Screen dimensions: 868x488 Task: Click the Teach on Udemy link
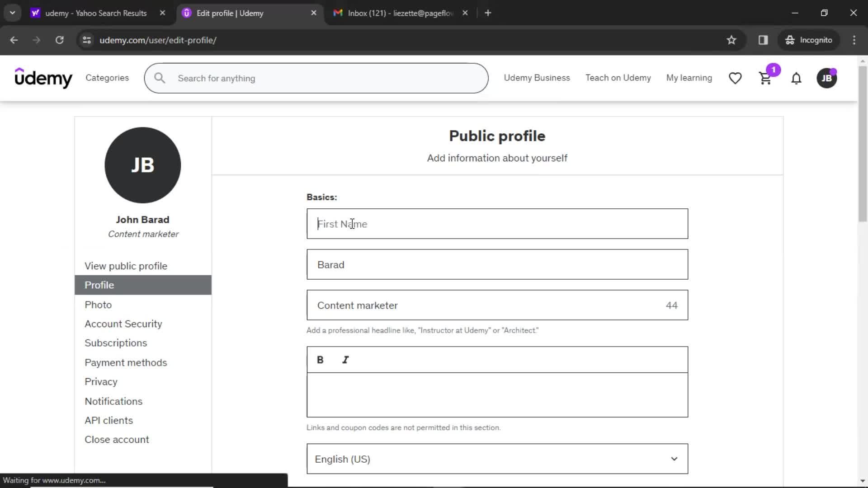point(618,77)
